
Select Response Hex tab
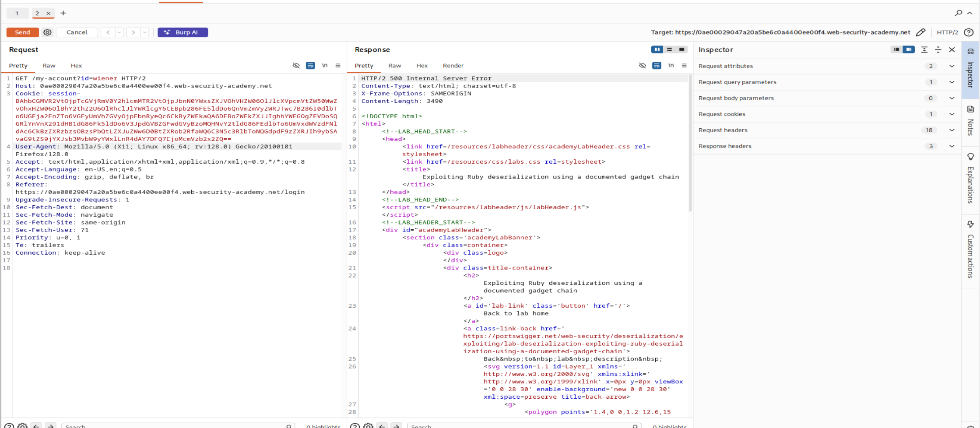(x=422, y=66)
